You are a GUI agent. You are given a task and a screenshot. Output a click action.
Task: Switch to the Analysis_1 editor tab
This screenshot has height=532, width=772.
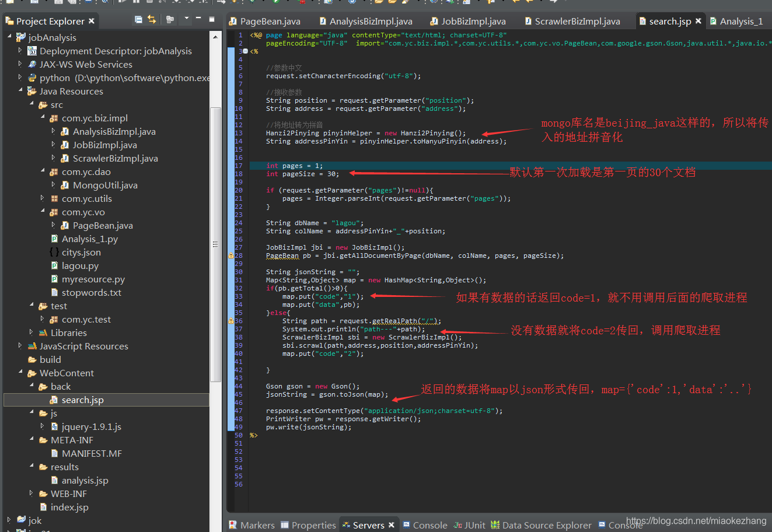click(737, 21)
